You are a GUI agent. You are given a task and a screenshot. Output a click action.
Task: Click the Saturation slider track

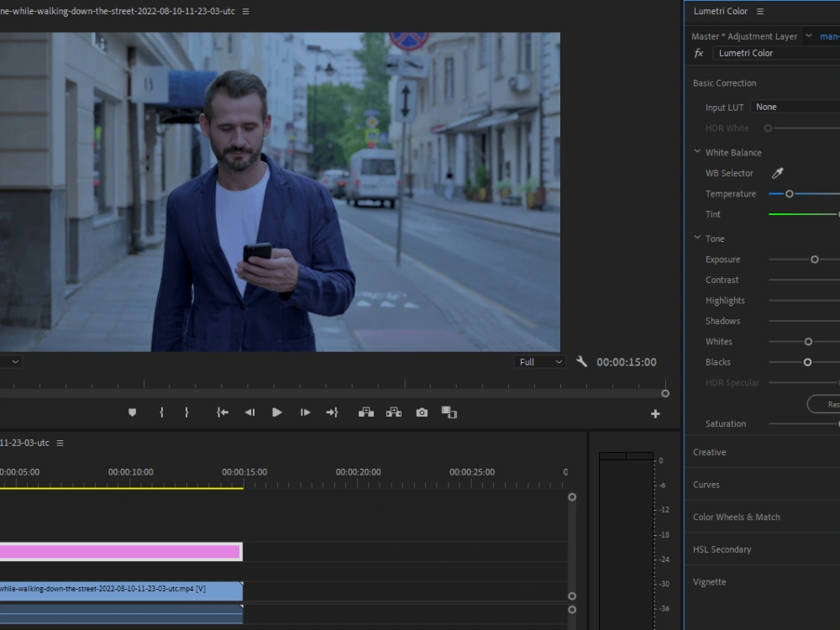pyautogui.click(x=803, y=423)
